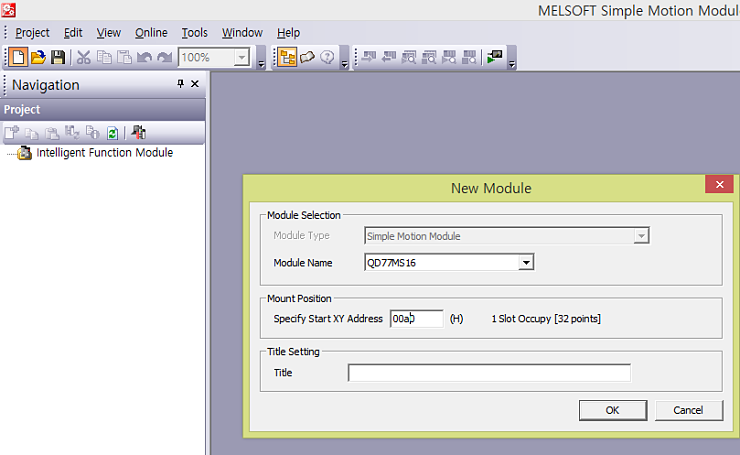Image resolution: width=740 pixels, height=455 pixels.
Task: Click the New project icon
Action: click(18, 58)
